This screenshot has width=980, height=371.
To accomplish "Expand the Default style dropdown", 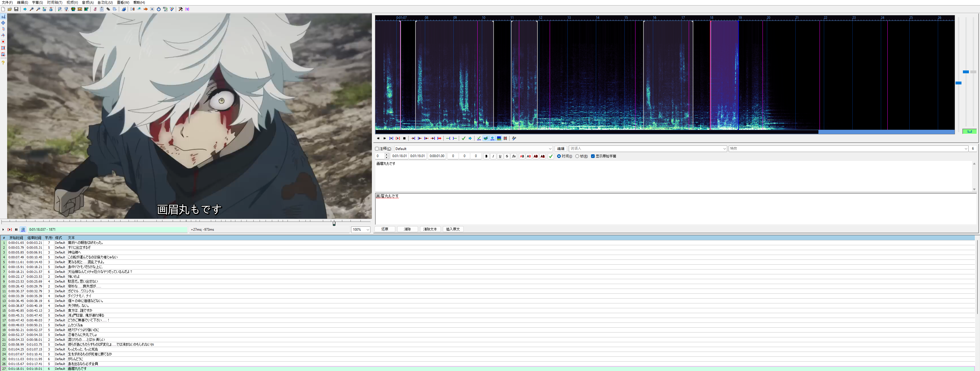I will coord(550,149).
